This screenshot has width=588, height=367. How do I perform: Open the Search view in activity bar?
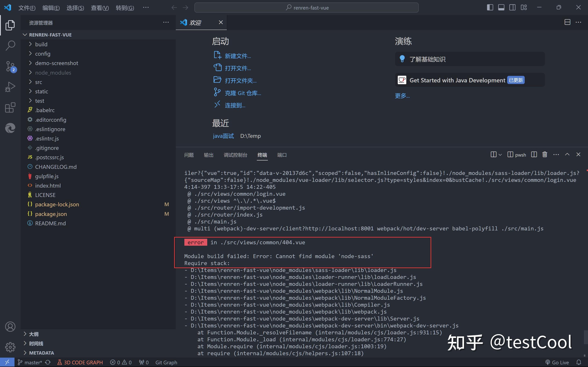tap(10, 45)
